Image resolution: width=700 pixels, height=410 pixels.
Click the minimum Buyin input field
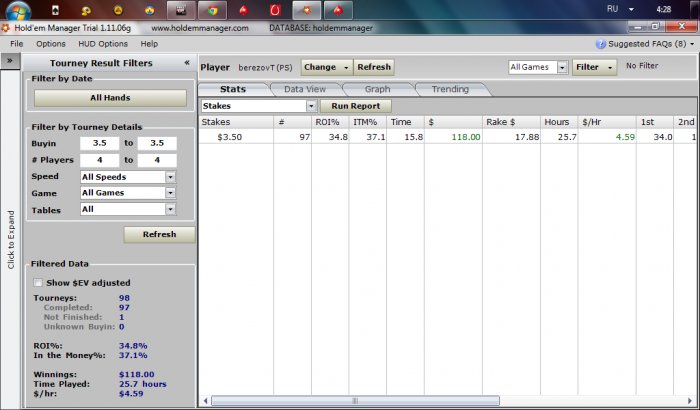pyautogui.click(x=100, y=144)
